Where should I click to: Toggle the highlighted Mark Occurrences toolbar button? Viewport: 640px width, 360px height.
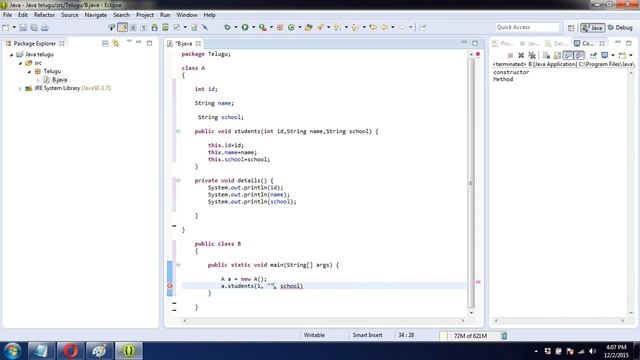(x=122, y=27)
